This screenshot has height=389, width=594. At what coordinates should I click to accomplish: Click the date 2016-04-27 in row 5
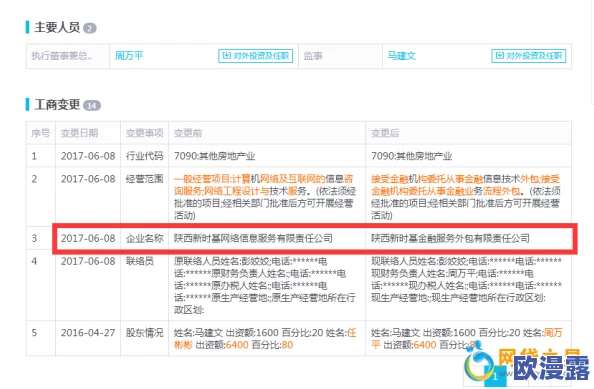point(88,333)
